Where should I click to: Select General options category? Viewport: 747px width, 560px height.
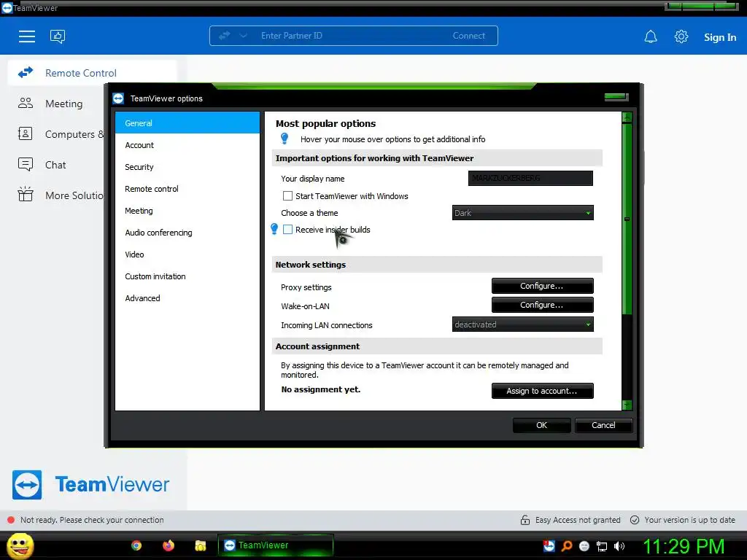pyautogui.click(x=187, y=122)
